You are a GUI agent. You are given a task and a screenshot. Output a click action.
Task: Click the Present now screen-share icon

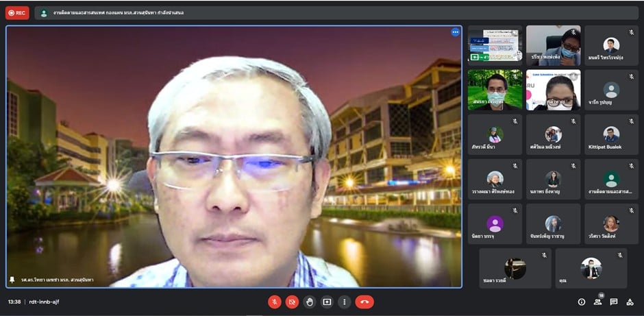pos(327,302)
